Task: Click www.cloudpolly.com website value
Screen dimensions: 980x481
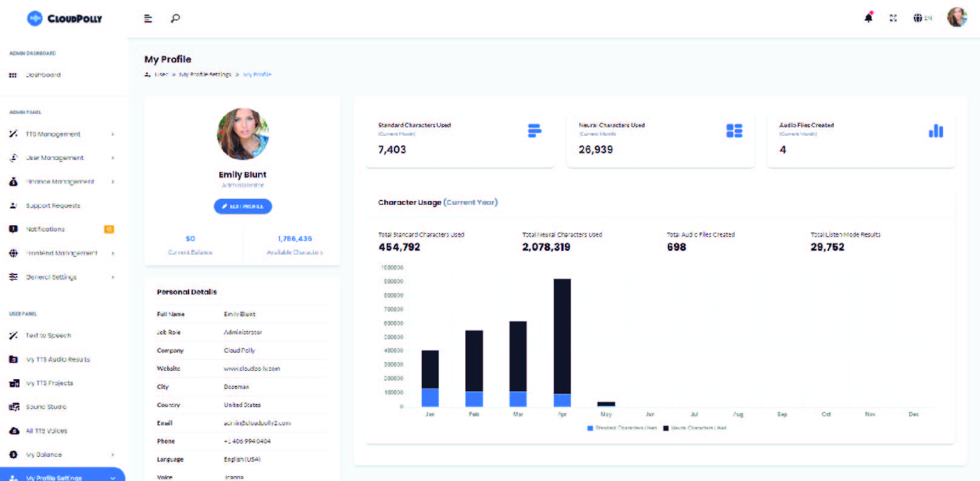Action: tap(252, 368)
